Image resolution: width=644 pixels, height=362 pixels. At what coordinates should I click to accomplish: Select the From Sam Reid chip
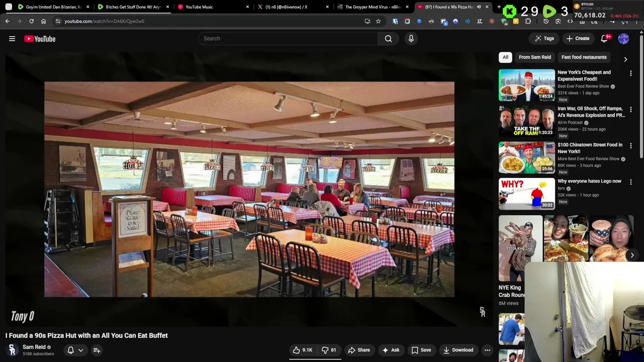pos(535,57)
